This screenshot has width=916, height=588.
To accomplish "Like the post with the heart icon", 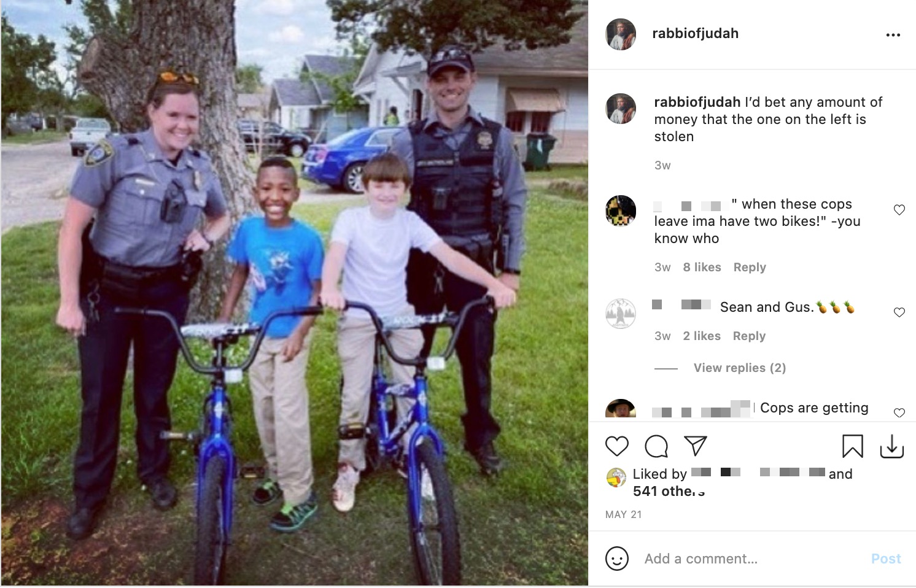I will [x=617, y=446].
